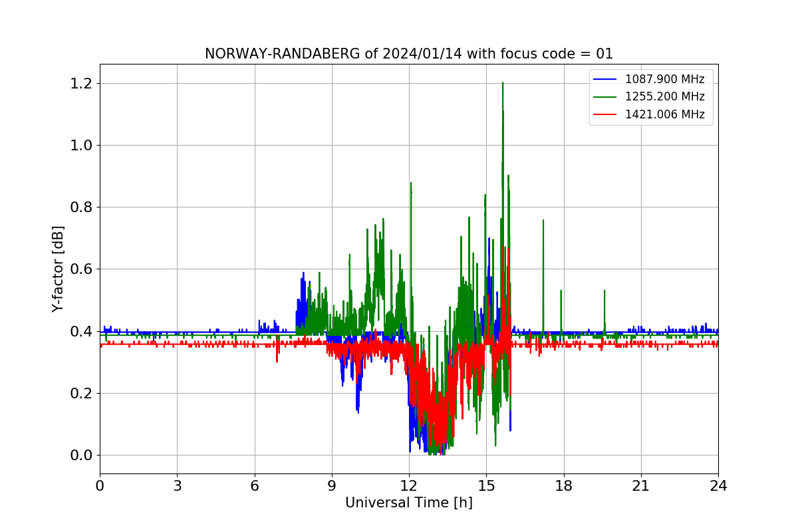Click the blue line sample in legend
Image resolution: width=798 pixels, height=532 pixels.
pyautogui.click(x=606, y=79)
